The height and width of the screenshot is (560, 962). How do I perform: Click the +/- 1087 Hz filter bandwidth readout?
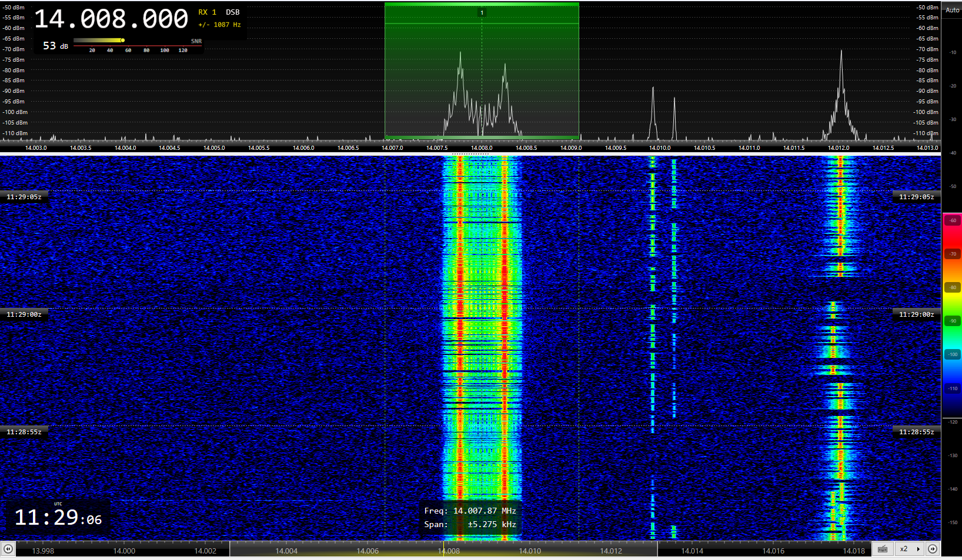point(219,25)
